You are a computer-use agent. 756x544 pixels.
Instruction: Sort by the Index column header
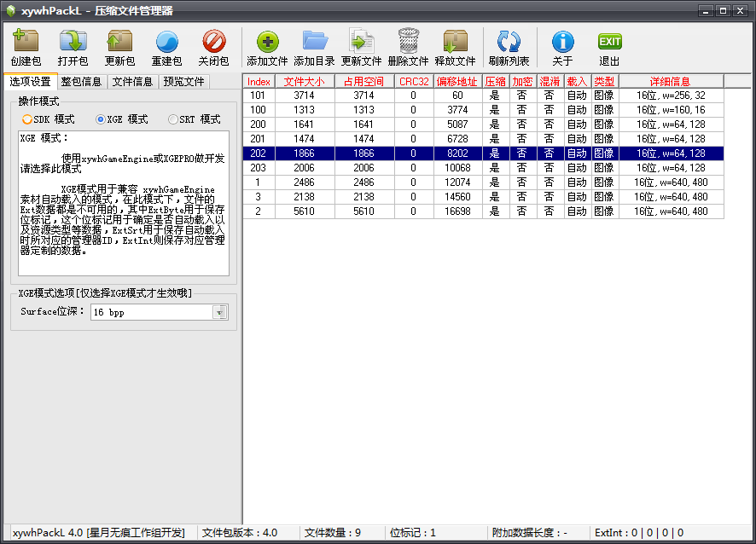point(259,82)
